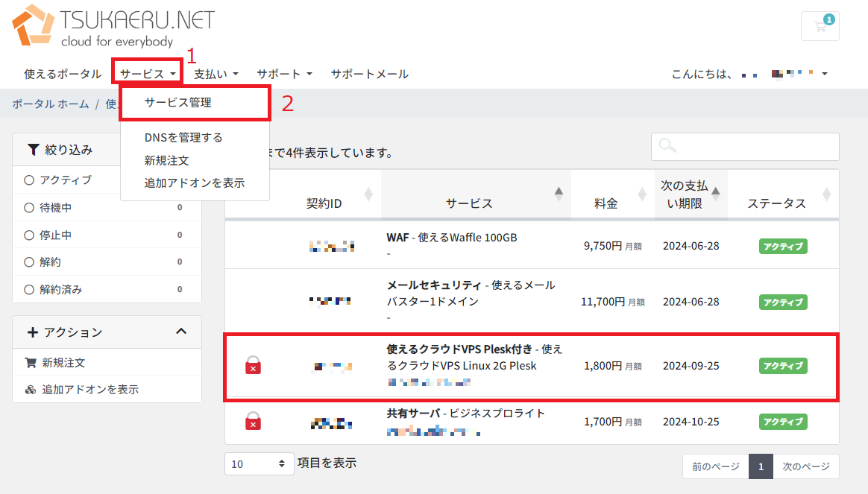The image size is (868, 494).
Task: Choose 新規注文 from the サービス menu
Action: (166, 160)
